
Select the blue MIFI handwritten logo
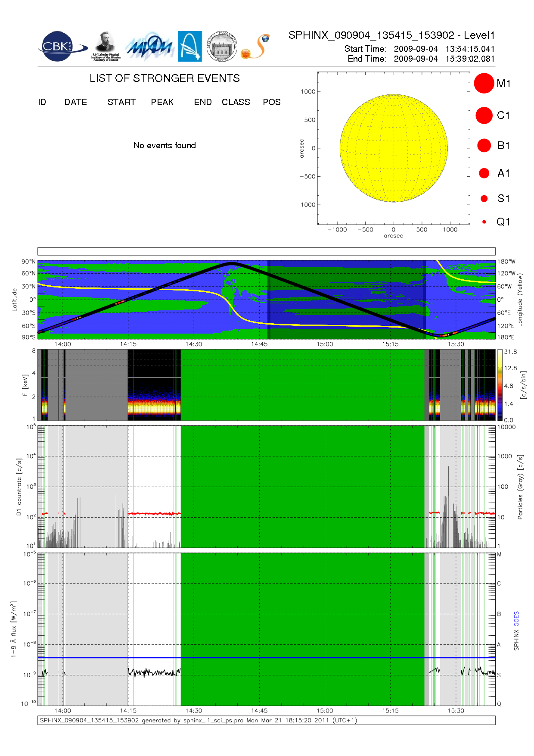click(x=149, y=47)
